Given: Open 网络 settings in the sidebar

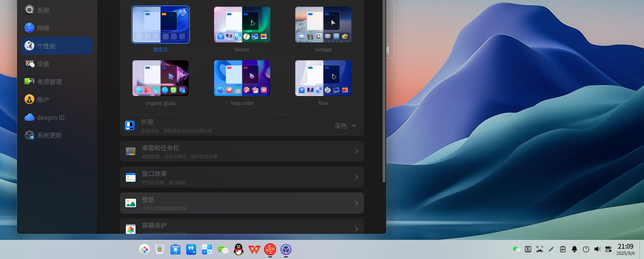Looking at the screenshot, I should [57, 28].
